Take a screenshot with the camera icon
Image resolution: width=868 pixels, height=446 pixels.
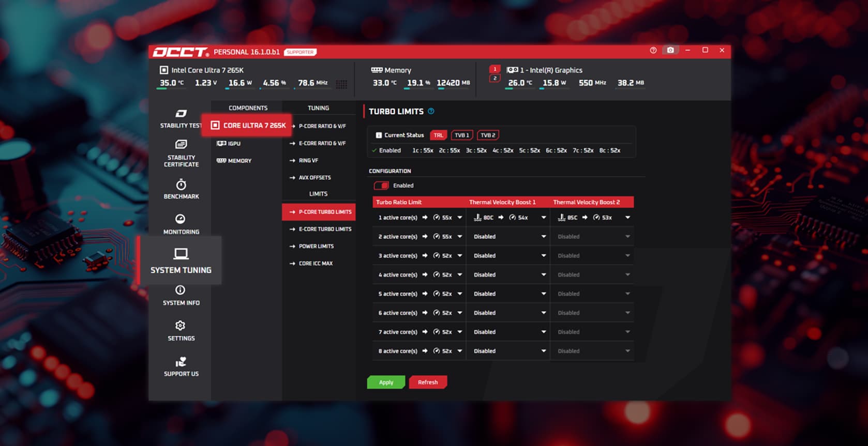[670, 50]
